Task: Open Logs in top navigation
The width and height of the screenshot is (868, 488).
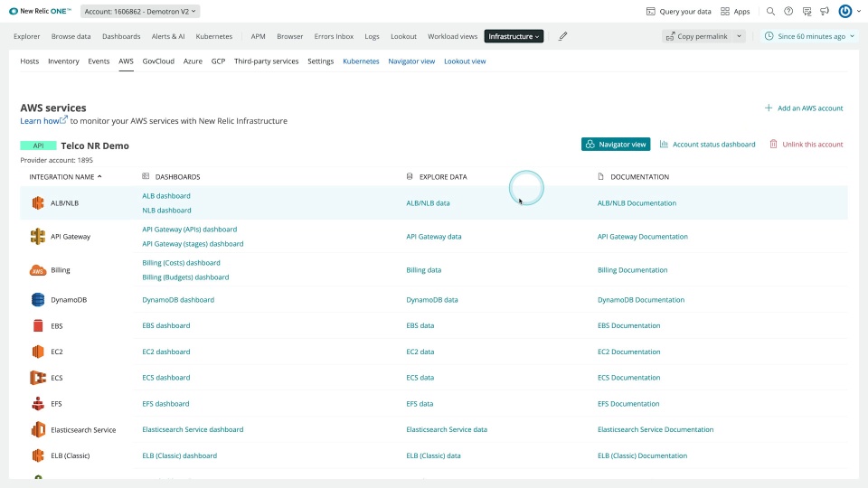Action: coord(372,36)
